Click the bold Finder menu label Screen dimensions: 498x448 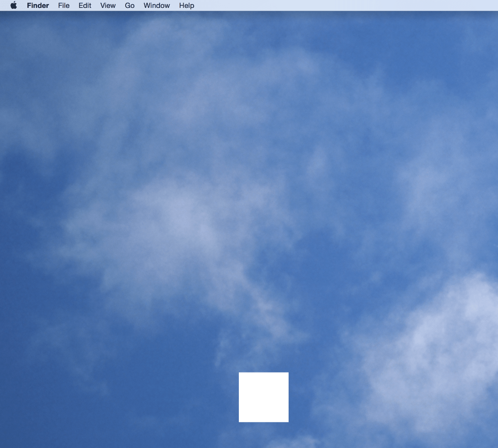(x=38, y=5)
